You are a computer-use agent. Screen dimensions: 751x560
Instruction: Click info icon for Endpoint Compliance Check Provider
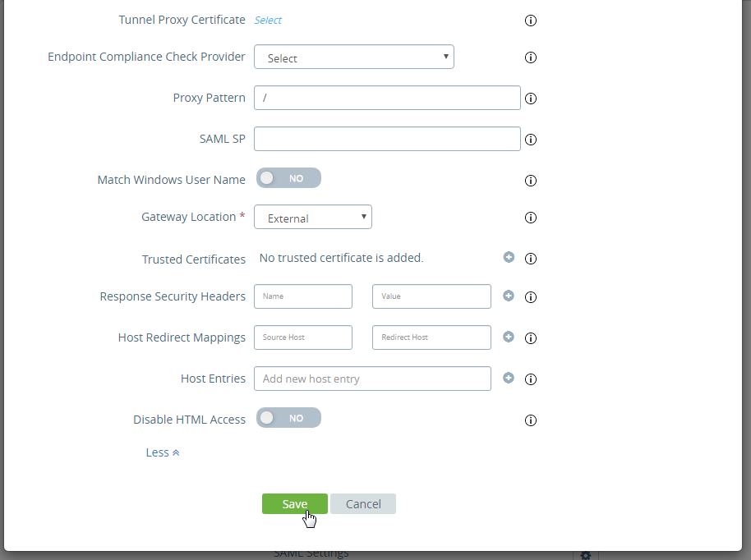531,57
